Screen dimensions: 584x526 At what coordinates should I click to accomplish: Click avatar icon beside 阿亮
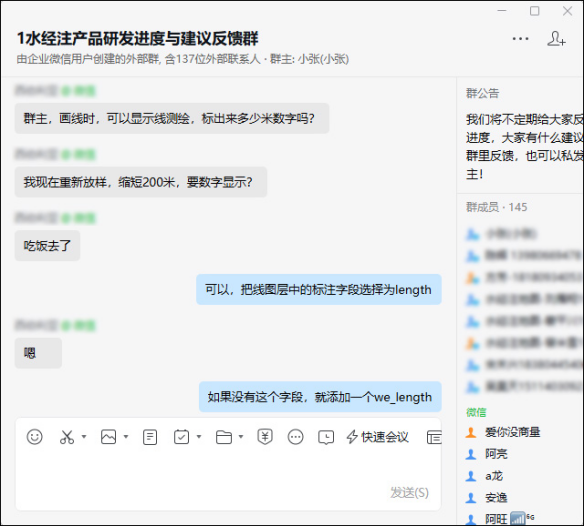click(471, 454)
